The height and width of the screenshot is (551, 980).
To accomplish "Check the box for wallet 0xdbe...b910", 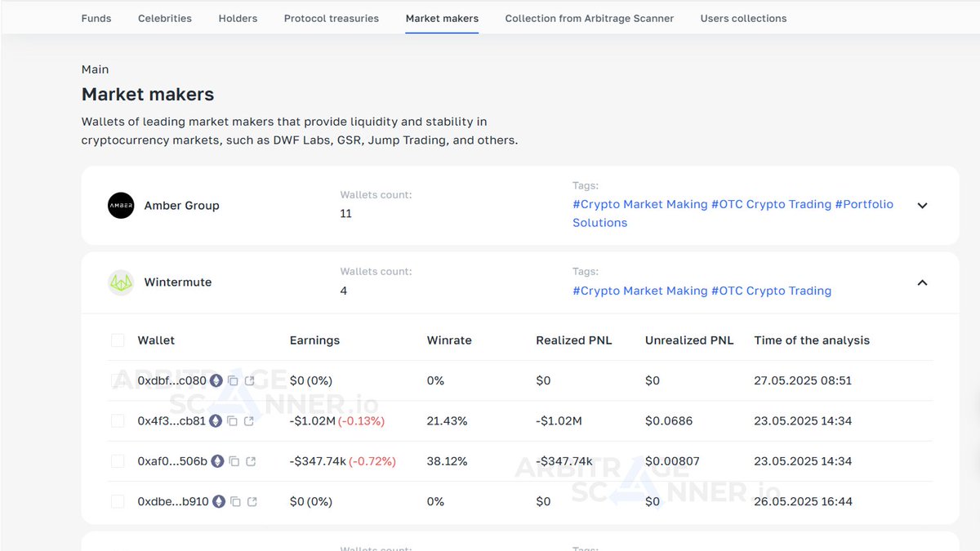I will [x=118, y=501].
